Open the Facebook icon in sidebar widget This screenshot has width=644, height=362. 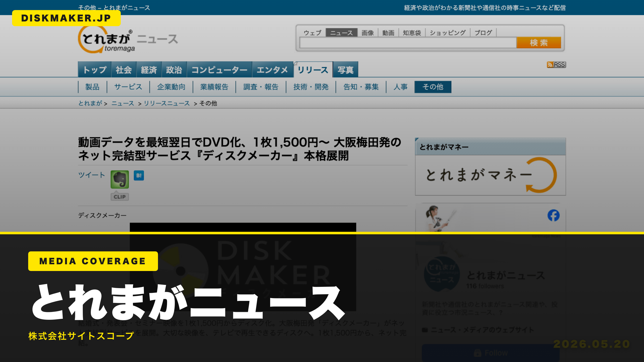click(x=553, y=215)
